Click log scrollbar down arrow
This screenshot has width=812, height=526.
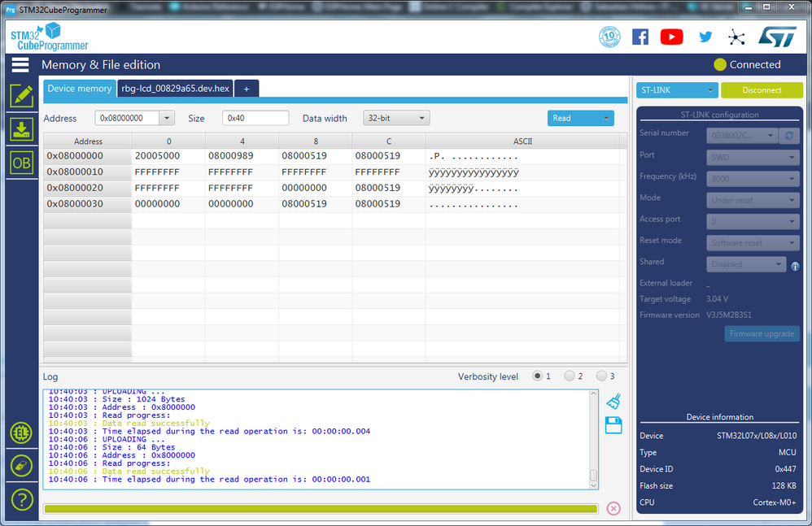593,485
